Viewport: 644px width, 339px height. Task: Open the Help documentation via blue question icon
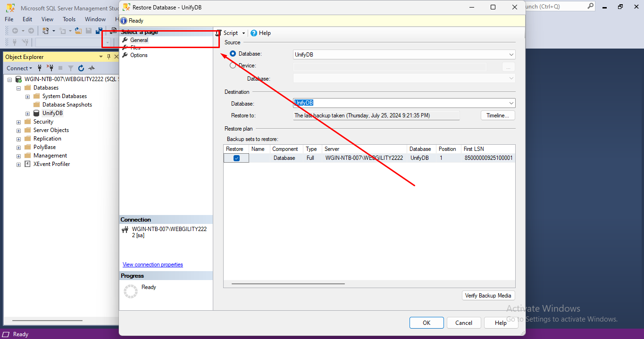pyautogui.click(x=253, y=33)
